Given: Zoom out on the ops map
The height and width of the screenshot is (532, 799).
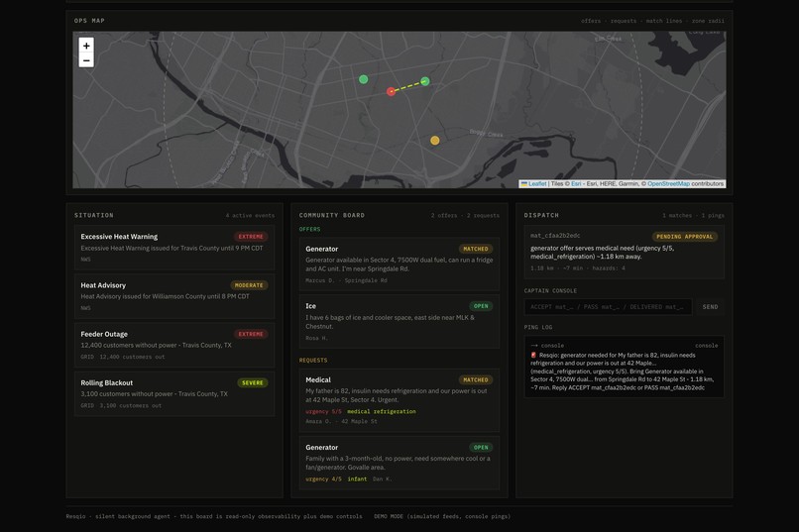Looking at the screenshot, I should coord(86,60).
